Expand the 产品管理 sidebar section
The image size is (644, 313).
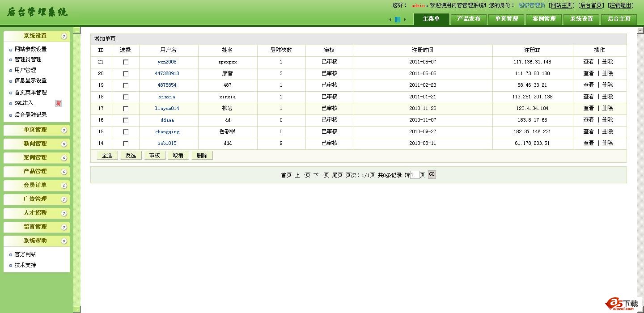pos(64,172)
